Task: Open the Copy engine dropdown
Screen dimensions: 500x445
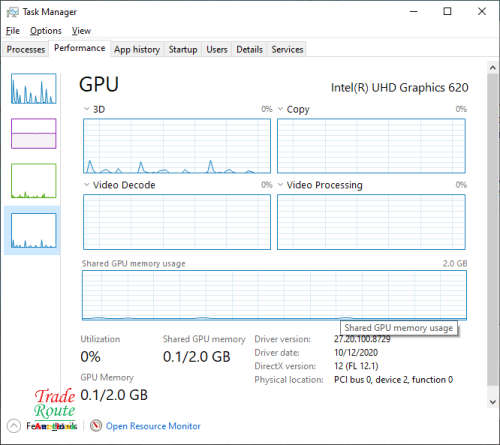Action: pos(280,109)
